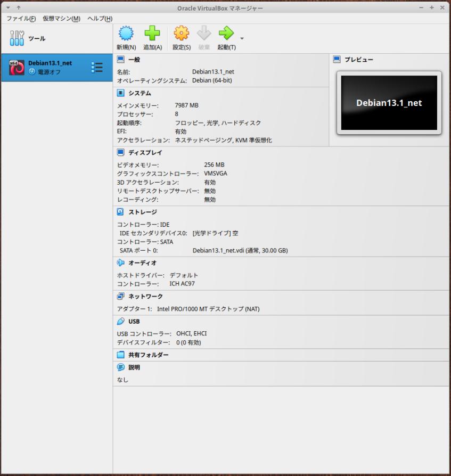This screenshot has height=476, width=451.
Task: Click the 256 MB video memory value
Action: tap(214, 165)
